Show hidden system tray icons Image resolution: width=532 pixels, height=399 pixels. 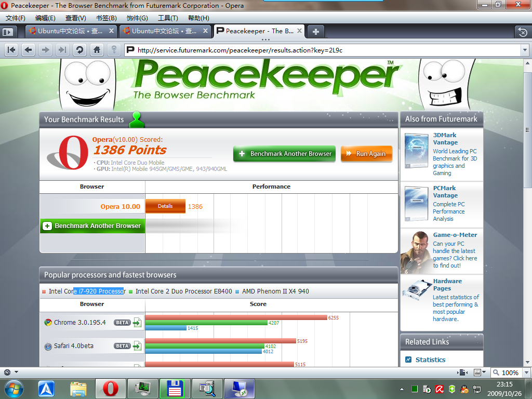click(402, 389)
